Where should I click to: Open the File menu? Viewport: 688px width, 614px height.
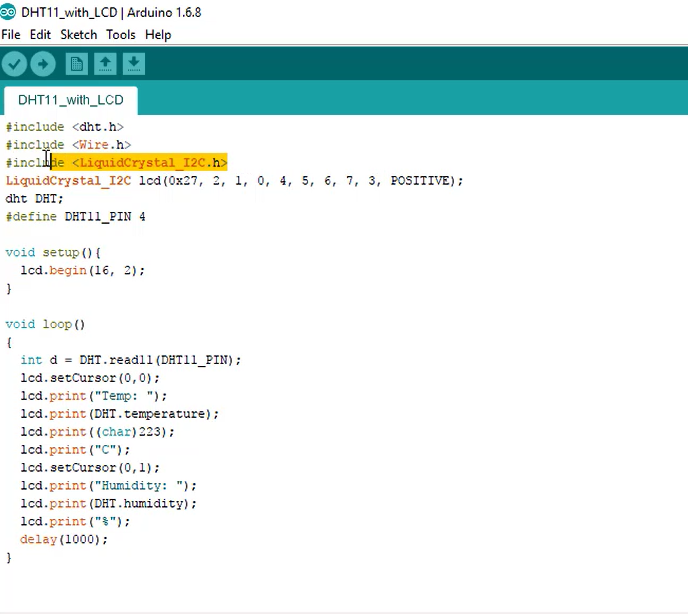(11, 34)
